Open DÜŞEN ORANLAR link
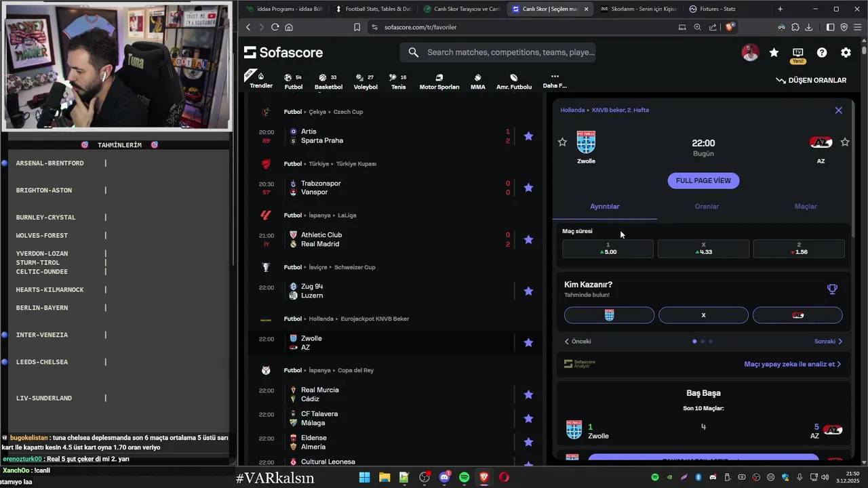868x488 pixels. tap(811, 80)
